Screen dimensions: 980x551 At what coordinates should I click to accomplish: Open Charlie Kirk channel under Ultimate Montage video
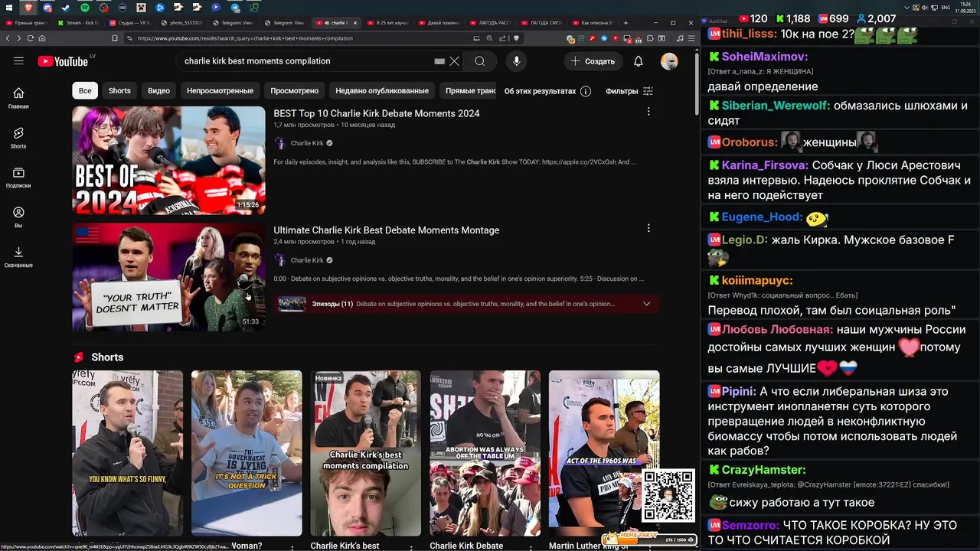(307, 260)
